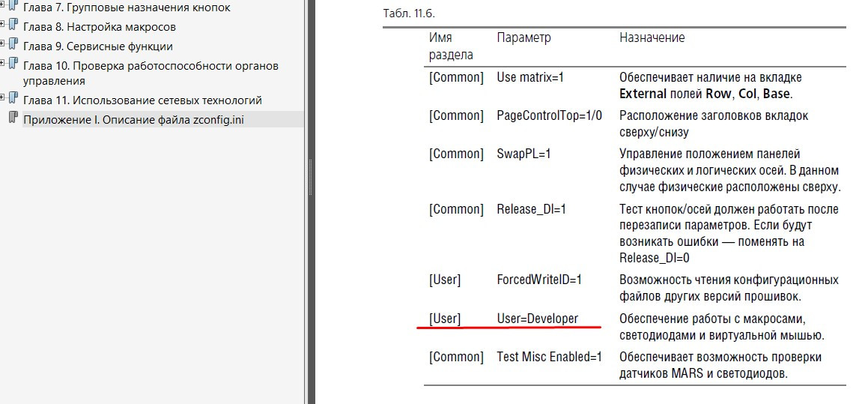
Task: Click the column header Назначение
Action: 652,37
